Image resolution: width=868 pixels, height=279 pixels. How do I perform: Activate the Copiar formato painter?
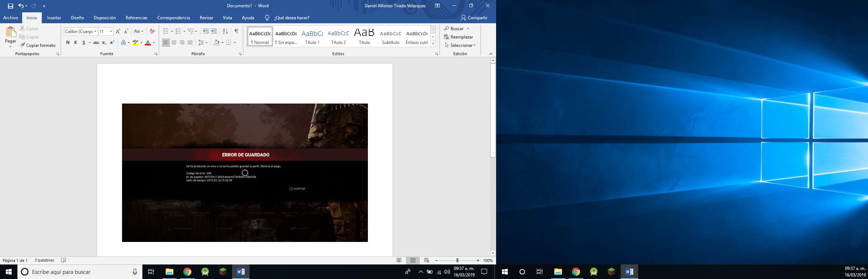[x=38, y=45]
